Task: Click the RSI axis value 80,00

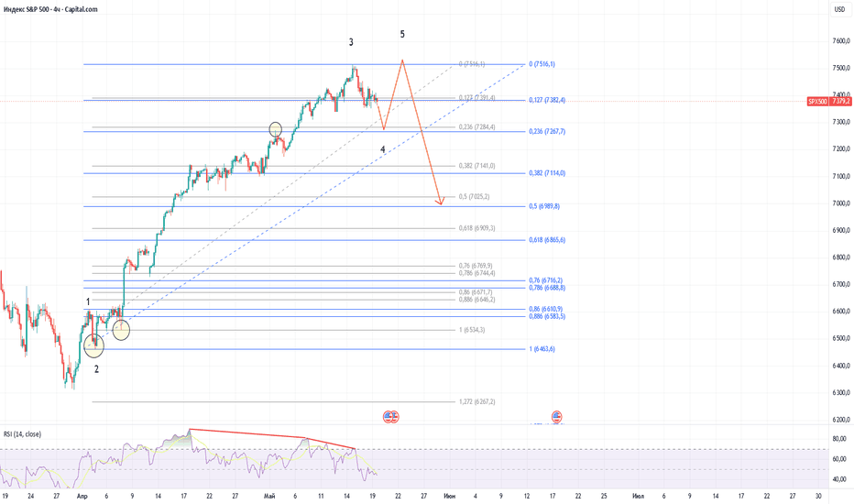Action: pyautogui.click(x=840, y=439)
